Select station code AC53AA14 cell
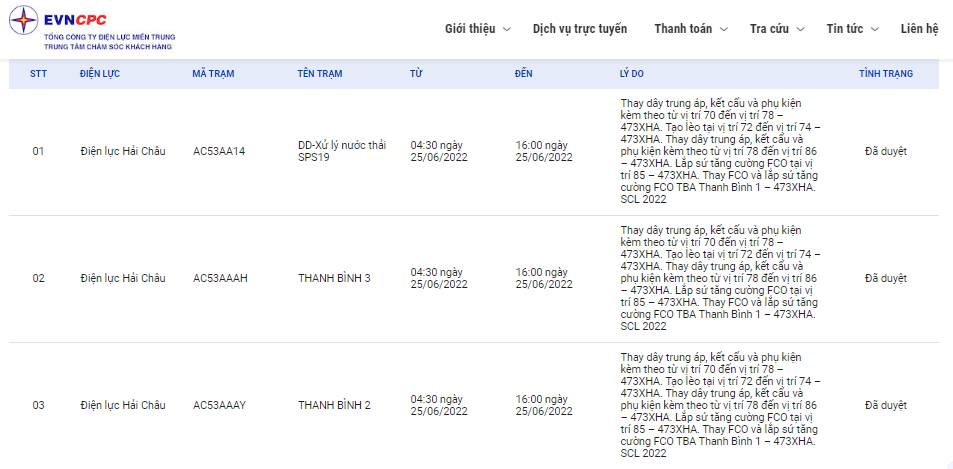953x469 pixels. 219,151
